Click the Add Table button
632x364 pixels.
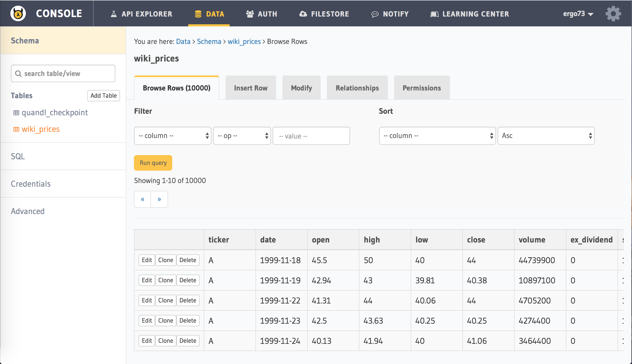pyautogui.click(x=103, y=96)
